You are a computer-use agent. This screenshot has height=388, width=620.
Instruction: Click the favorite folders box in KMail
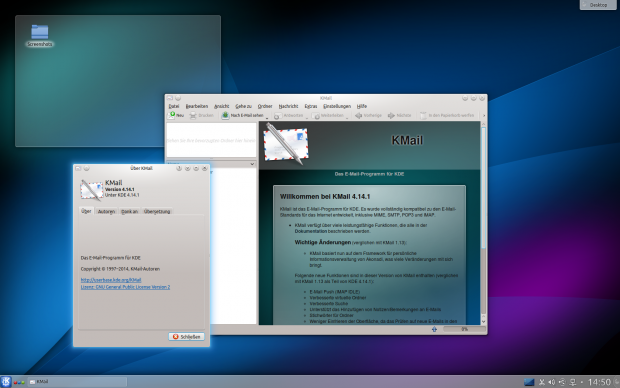click(212, 140)
